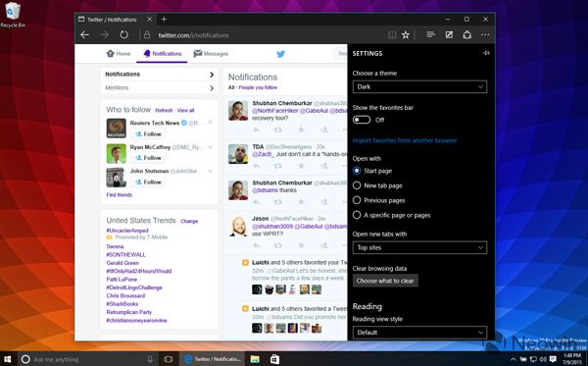The height and width of the screenshot is (366, 588).
Task: Open the #SONTHEWALL trend
Action: point(125,254)
